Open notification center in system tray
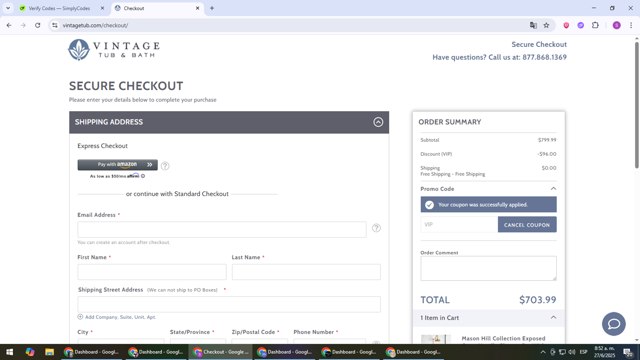Screen dimensions: 640x360 click(628, 353)
